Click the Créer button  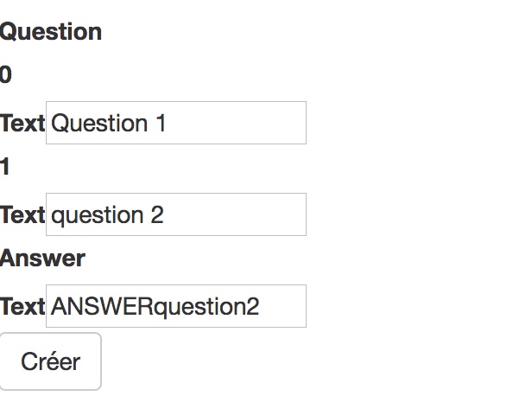50,361
